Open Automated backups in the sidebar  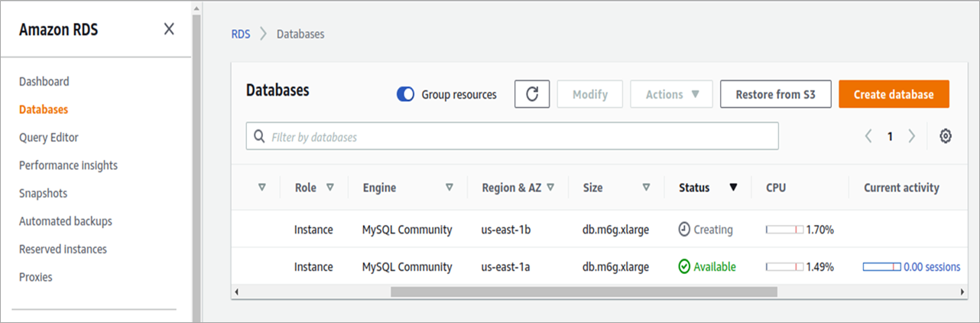click(66, 221)
